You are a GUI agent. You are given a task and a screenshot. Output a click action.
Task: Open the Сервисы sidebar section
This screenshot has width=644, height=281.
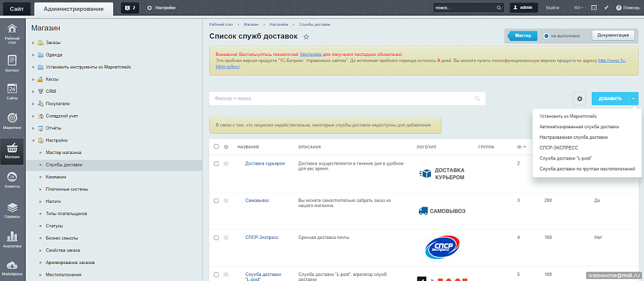[12, 209]
